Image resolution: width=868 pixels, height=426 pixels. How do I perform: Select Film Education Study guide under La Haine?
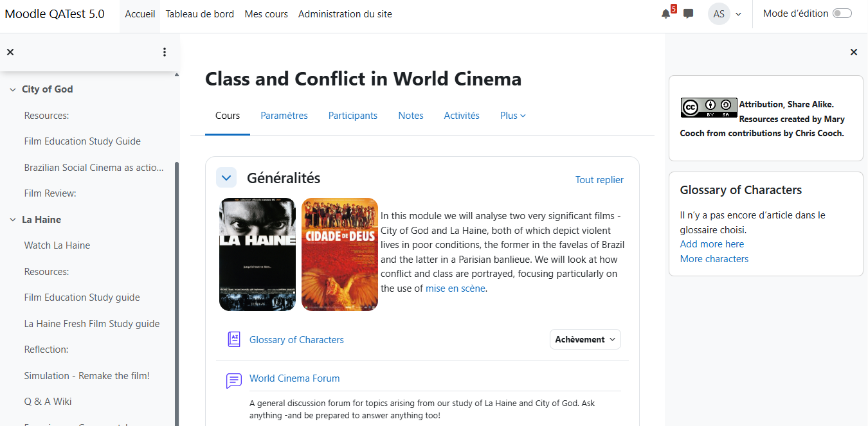click(x=82, y=297)
